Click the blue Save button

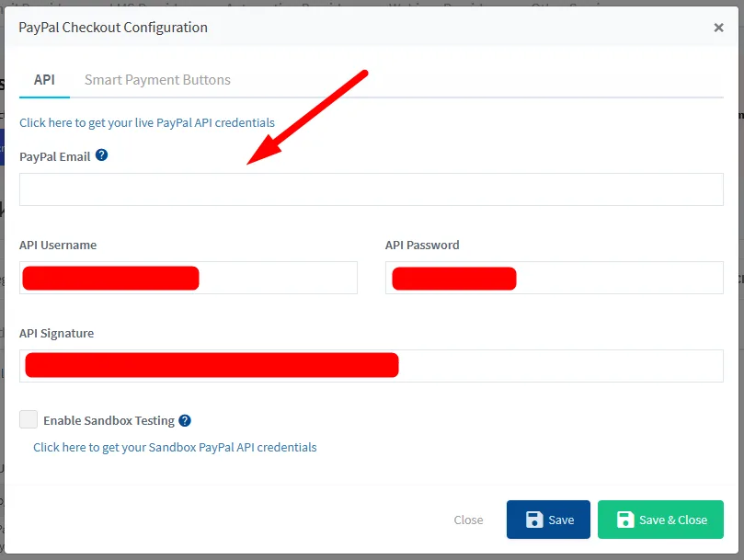pyautogui.click(x=548, y=520)
